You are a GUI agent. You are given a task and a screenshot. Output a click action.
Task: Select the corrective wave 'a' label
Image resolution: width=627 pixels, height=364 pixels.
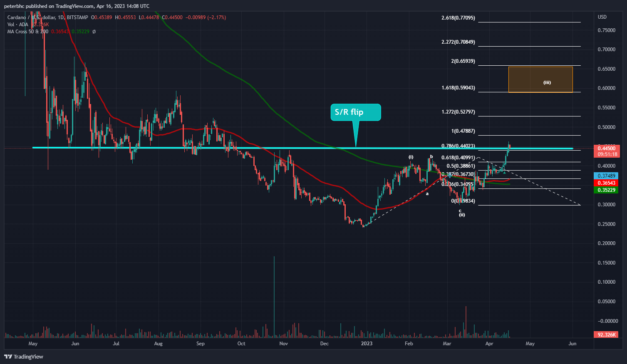click(427, 193)
